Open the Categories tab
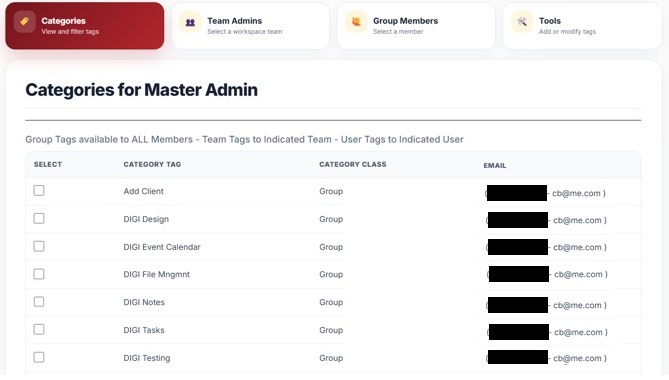669x380 pixels. [x=84, y=26]
